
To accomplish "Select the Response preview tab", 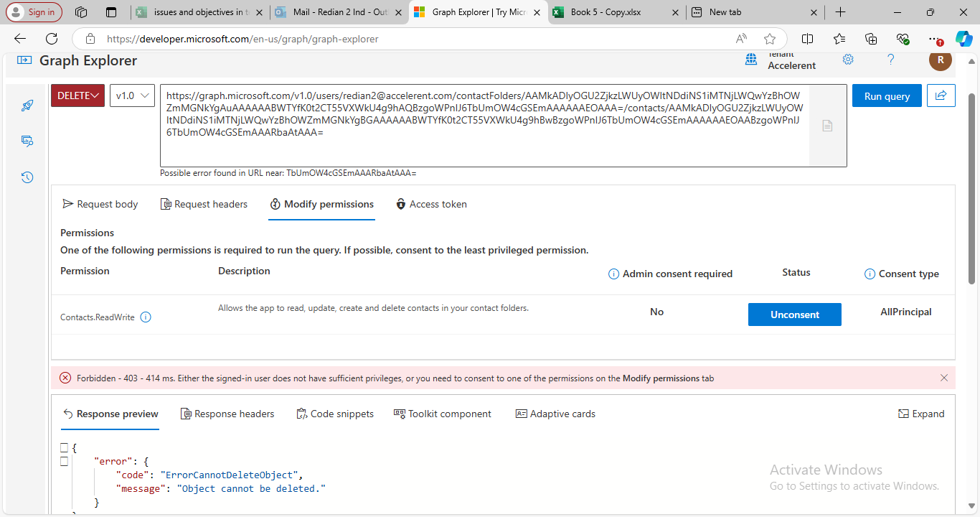I will (x=110, y=414).
